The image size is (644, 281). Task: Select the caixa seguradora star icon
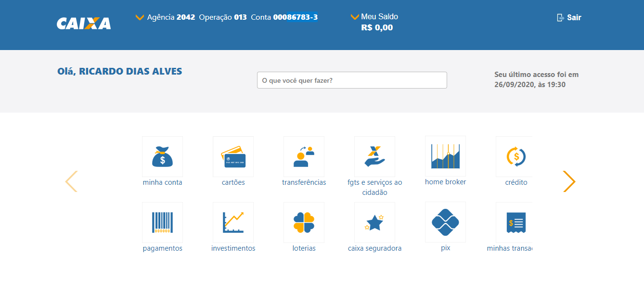tap(374, 223)
